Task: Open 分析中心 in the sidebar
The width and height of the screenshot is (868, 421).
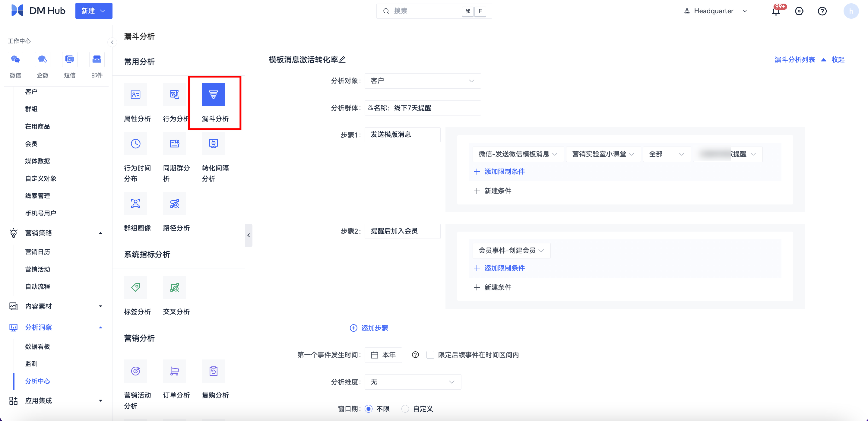Action: pyautogui.click(x=37, y=381)
